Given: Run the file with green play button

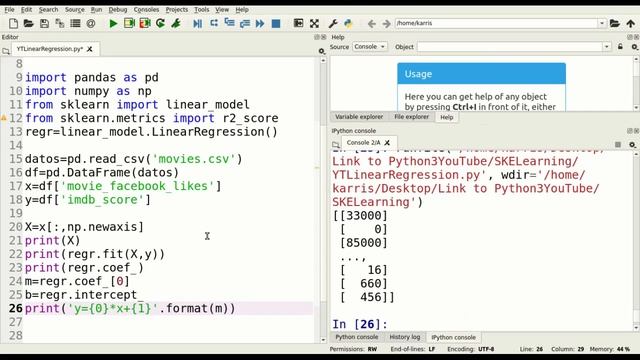Looking at the screenshot, I should coord(113,24).
